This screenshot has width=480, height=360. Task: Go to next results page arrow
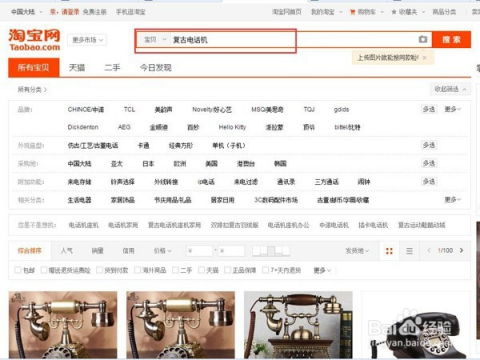(x=462, y=250)
